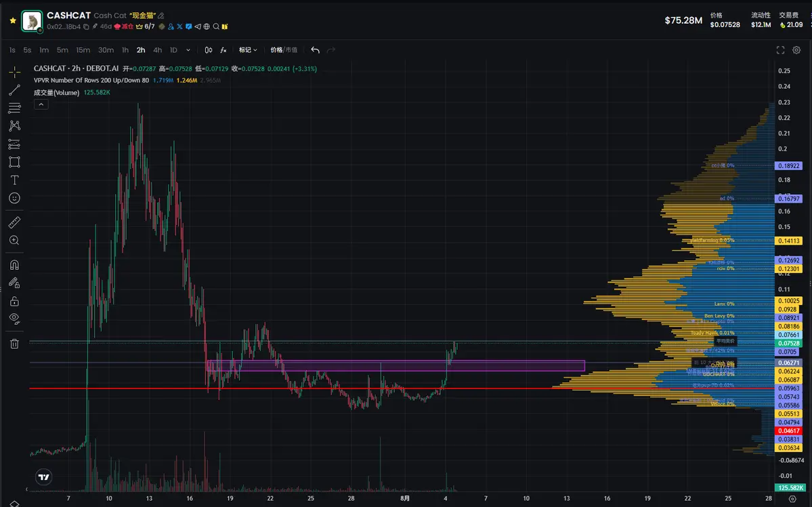The height and width of the screenshot is (507, 812).
Task: Select the crosshair cursor tool
Action: (14, 72)
